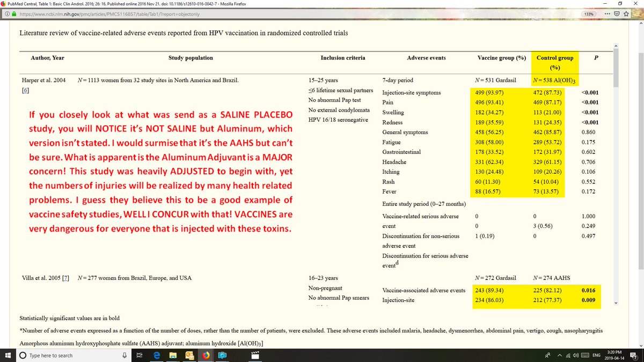
Task: Open File Explorer from taskbar
Action: click(x=173, y=355)
